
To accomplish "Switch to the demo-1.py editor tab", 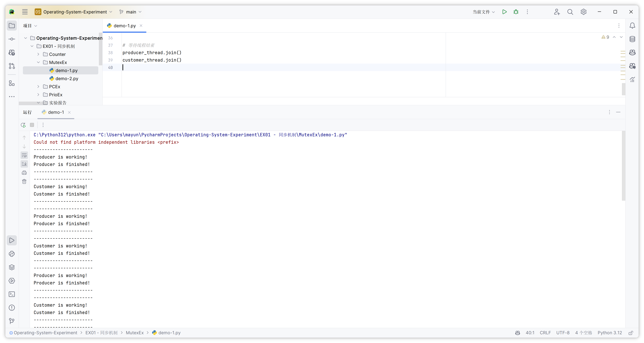I will click(x=125, y=26).
